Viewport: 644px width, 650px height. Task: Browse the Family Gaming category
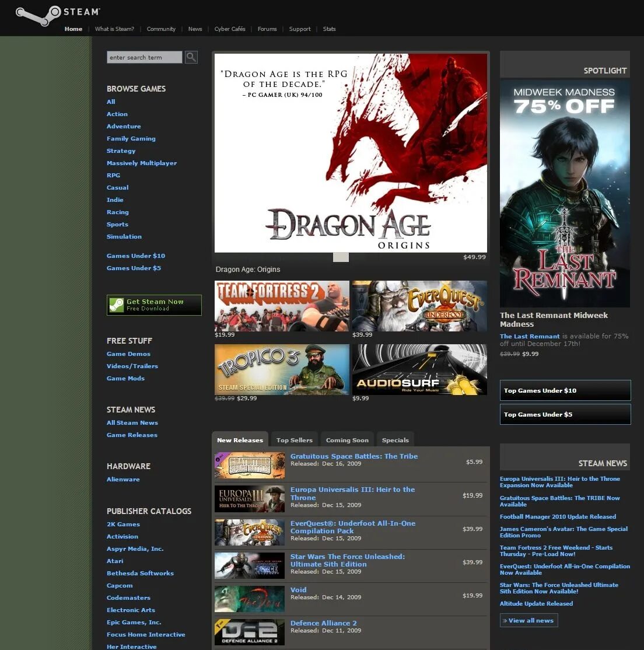click(131, 138)
